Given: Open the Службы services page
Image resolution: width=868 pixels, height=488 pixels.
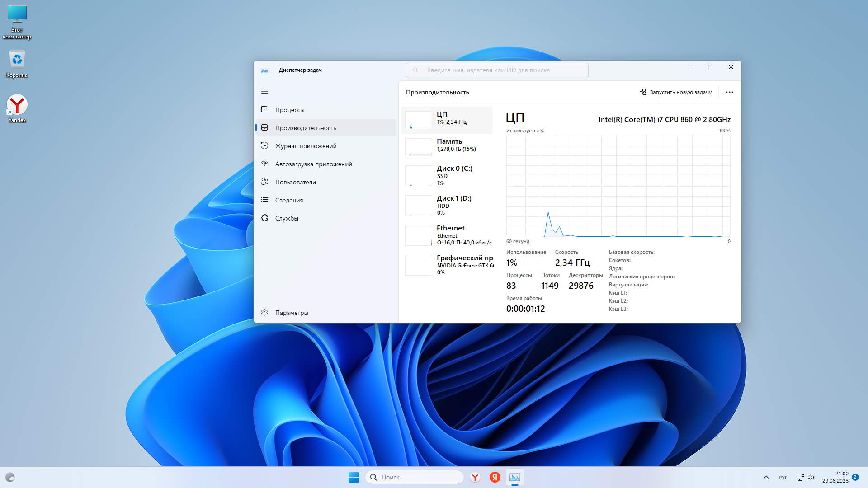Looking at the screenshot, I should [287, 218].
